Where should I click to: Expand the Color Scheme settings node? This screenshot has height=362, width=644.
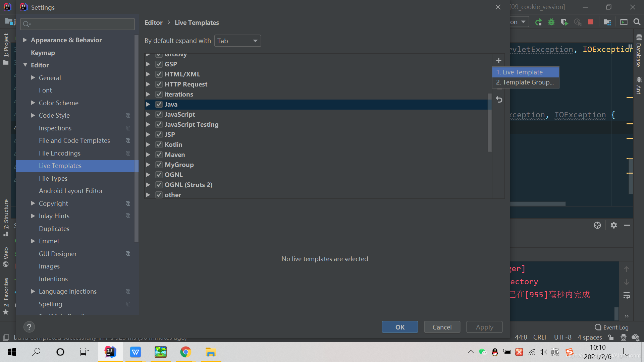[x=33, y=103]
